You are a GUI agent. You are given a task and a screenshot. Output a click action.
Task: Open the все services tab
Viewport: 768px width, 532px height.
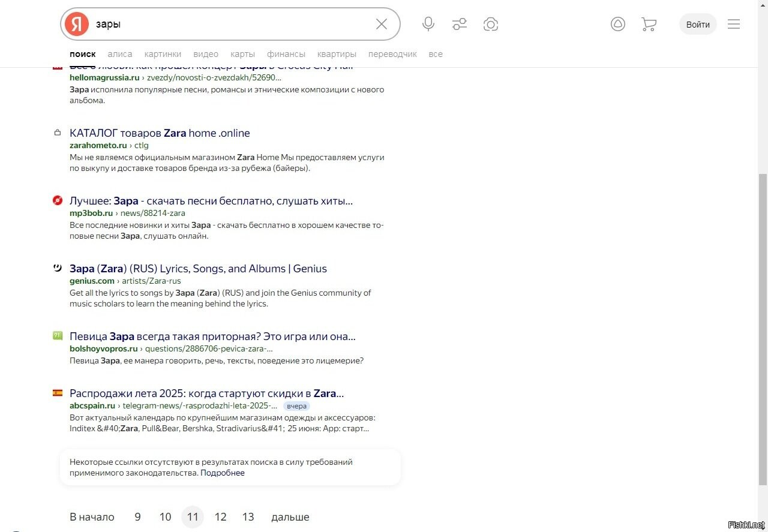(436, 54)
